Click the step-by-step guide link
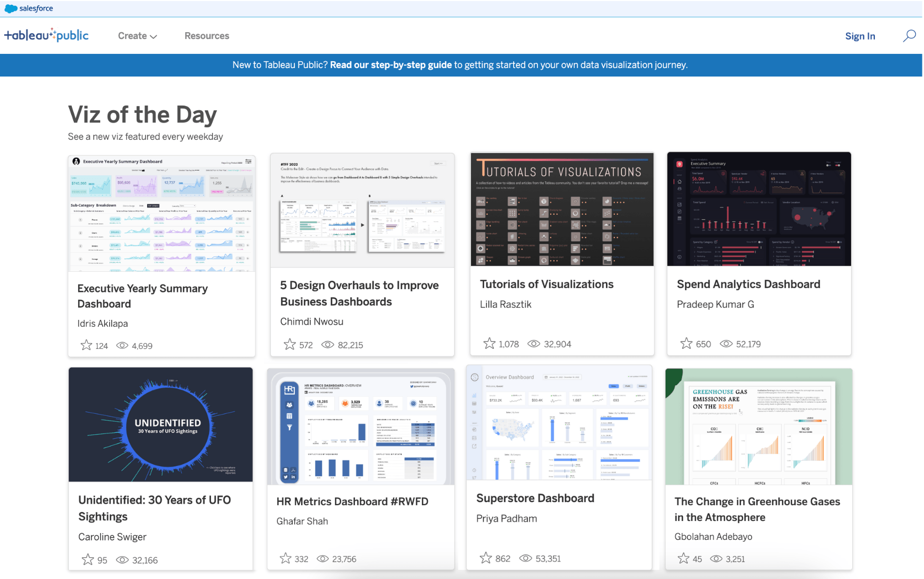The width and height of the screenshot is (924, 579). pyautogui.click(x=391, y=64)
